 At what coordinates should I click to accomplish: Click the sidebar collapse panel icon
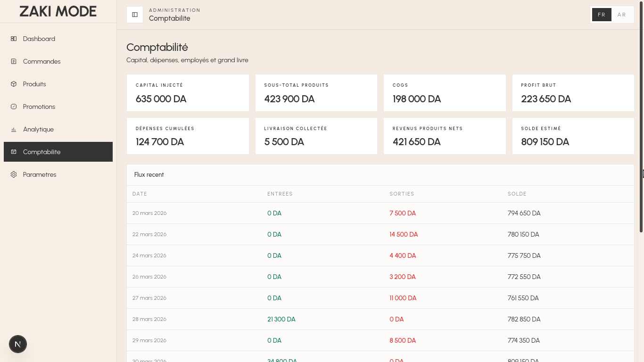pos(135,15)
